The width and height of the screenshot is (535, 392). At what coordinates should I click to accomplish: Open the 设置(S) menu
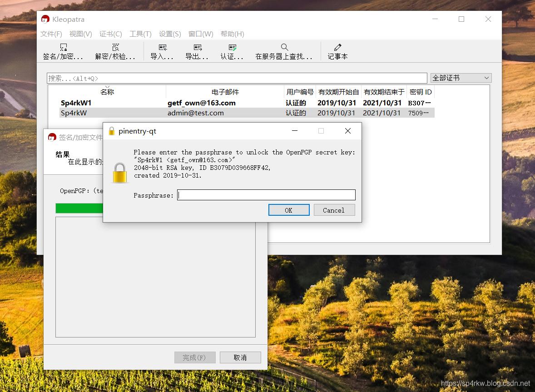170,34
